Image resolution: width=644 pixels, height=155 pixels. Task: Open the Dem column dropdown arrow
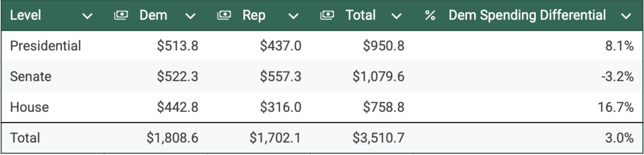point(190,16)
